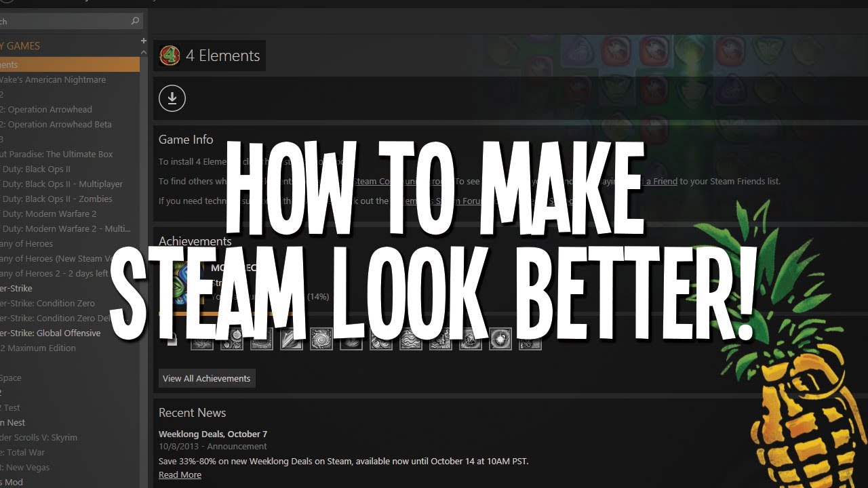
Task: Select the spiral swirl achievement icon
Action: pyautogui.click(x=321, y=339)
